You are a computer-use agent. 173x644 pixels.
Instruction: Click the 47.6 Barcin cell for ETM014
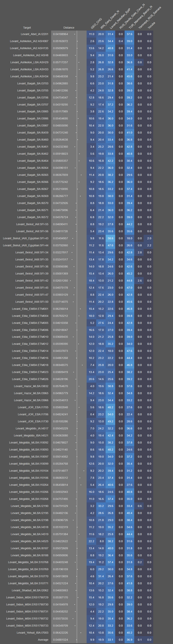[130, 351]
